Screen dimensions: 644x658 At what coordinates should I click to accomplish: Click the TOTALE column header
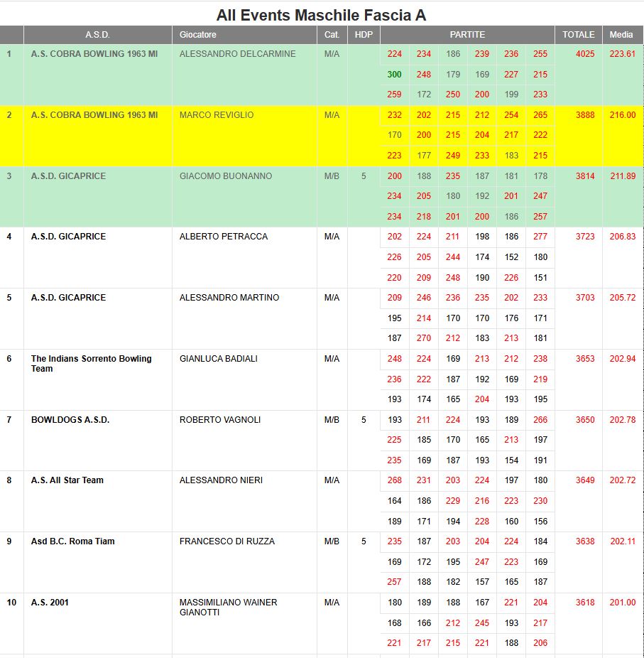click(x=578, y=35)
